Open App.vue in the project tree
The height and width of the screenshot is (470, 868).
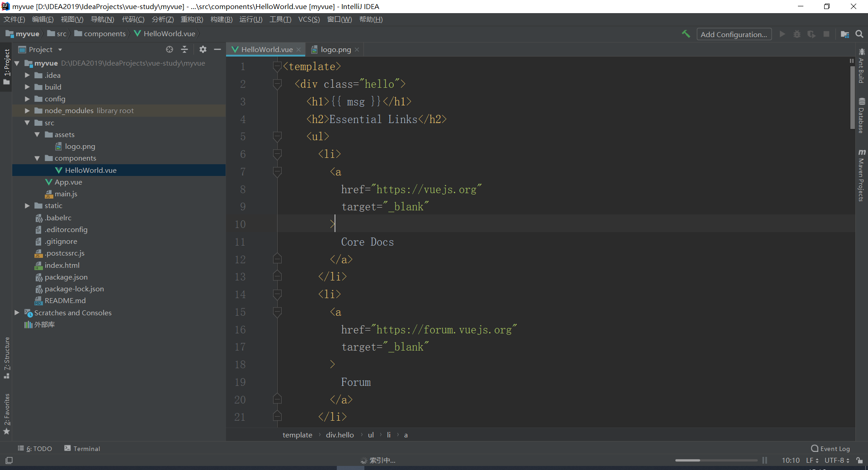click(68, 182)
